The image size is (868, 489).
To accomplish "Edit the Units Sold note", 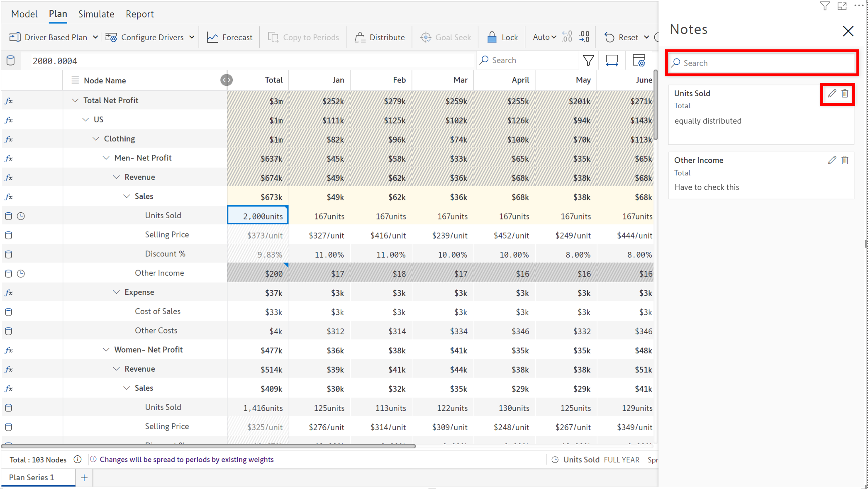I will (x=831, y=93).
